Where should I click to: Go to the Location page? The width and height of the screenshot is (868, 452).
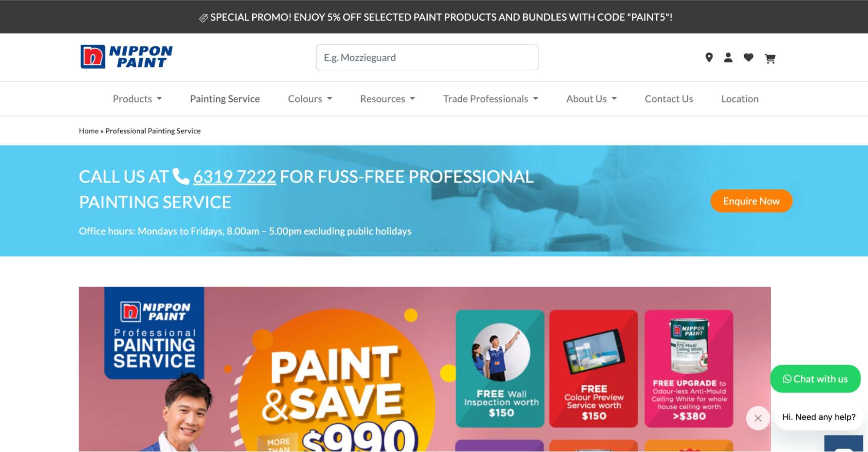739,99
